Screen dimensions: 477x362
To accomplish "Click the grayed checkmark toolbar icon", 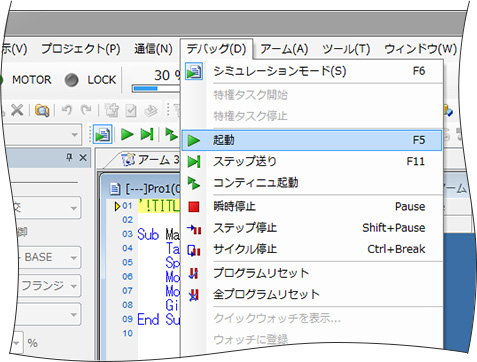I will (131, 111).
